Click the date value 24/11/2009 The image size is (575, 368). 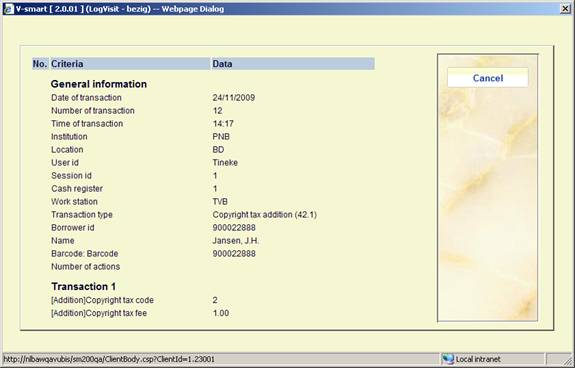pyautogui.click(x=234, y=98)
